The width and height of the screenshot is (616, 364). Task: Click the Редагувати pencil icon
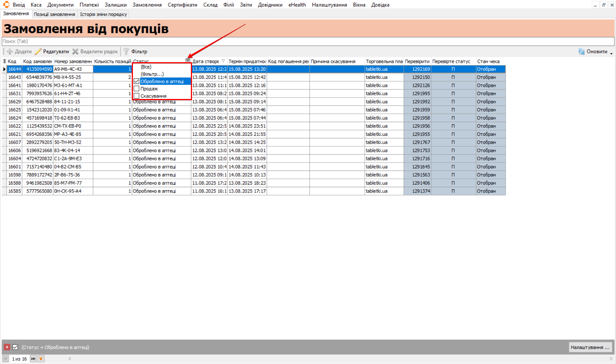pos(38,52)
